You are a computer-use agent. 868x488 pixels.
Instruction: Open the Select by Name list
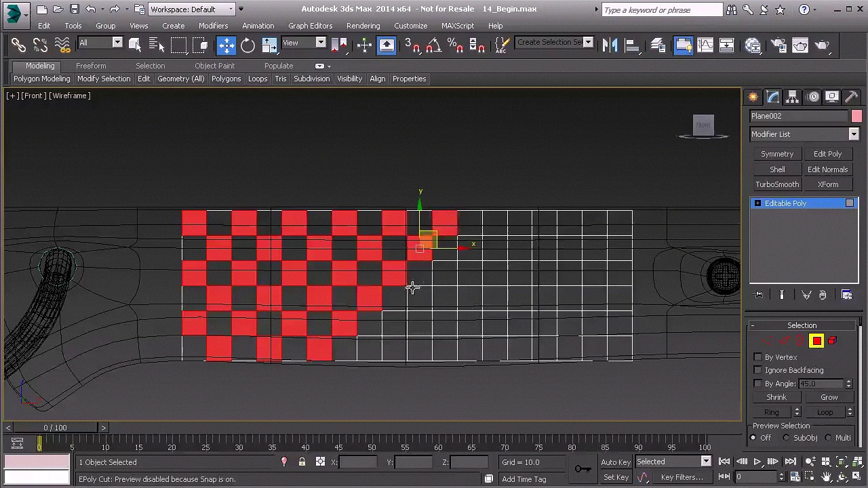click(x=156, y=45)
